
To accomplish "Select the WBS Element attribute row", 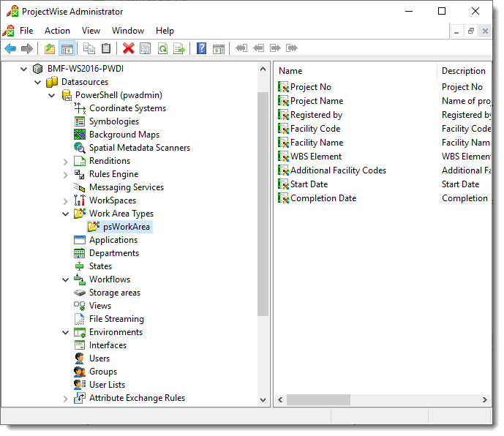I will click(316, 157).
